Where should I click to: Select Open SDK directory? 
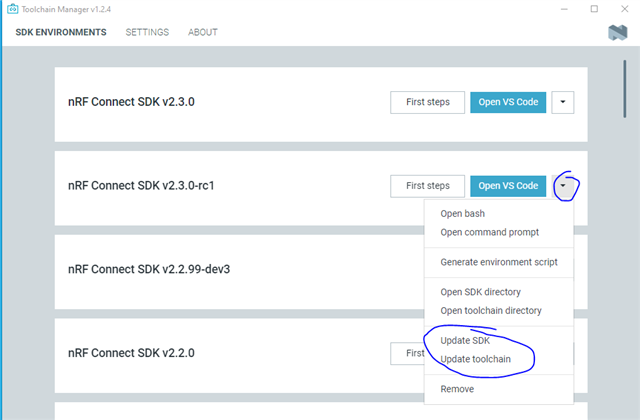480,292
